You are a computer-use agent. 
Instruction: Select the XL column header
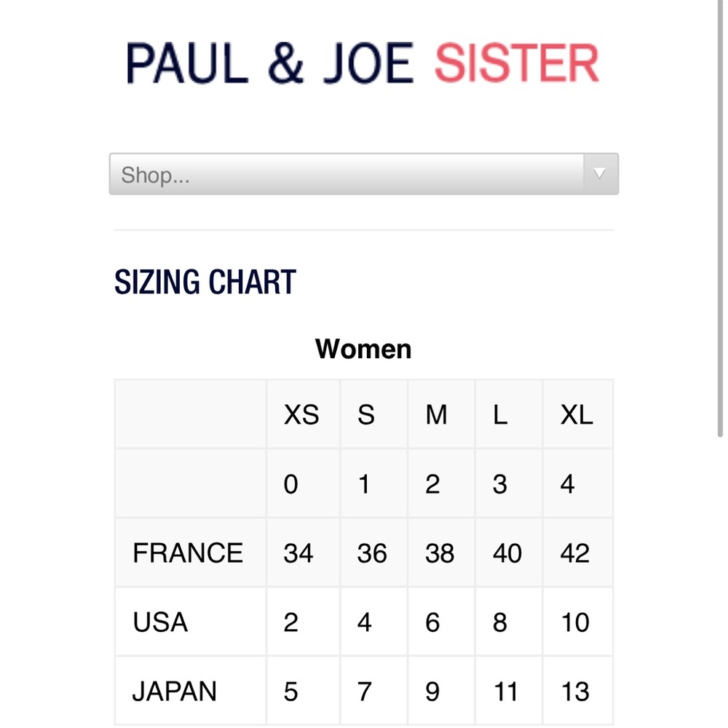click(577, 414)
